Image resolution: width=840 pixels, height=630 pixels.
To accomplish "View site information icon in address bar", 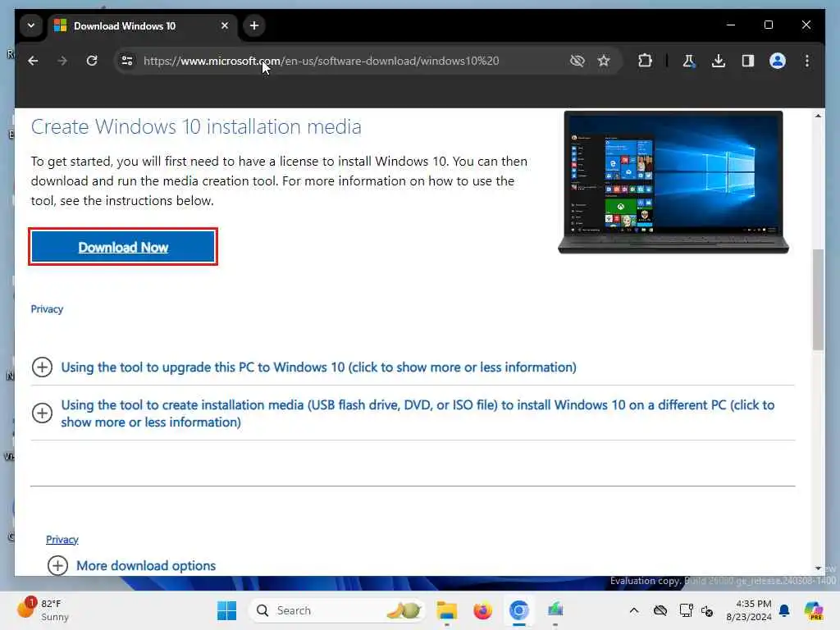I will click(127, 61).
